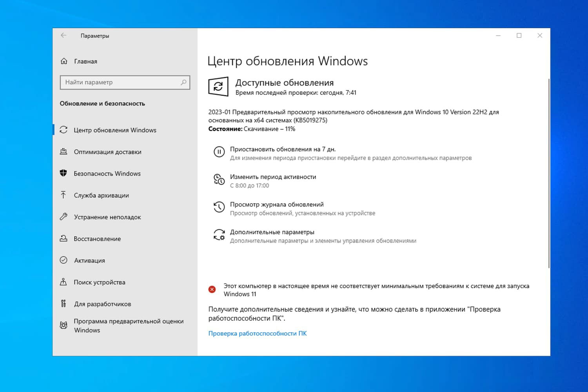This screenshot has height=392, width=588.
Task: Open the Главная home page
Action: pos(85,61)
